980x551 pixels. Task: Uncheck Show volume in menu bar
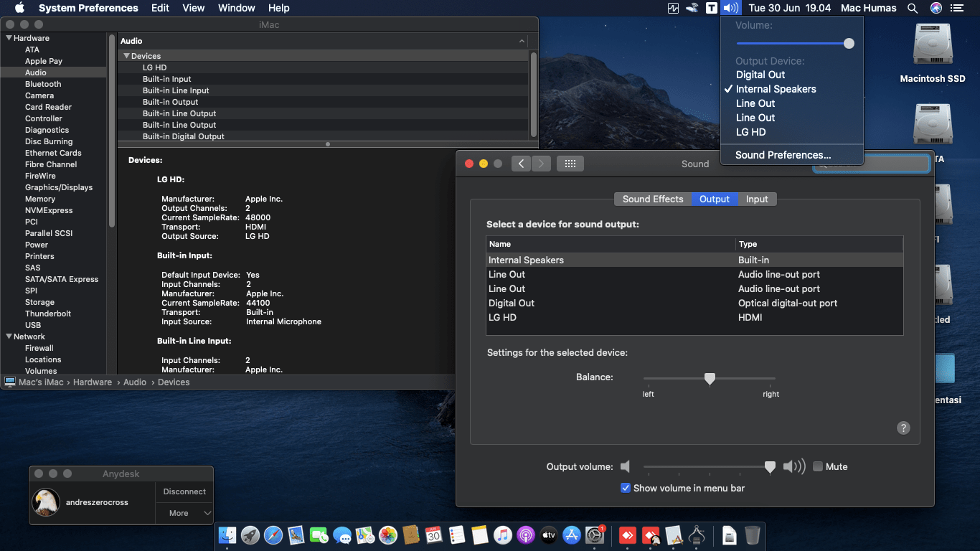(626, 488)
